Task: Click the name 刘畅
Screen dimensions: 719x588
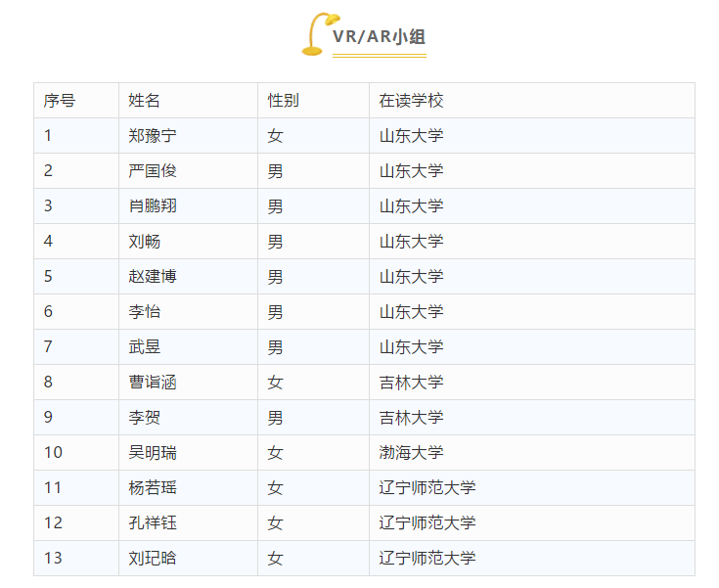Action: 145,242
